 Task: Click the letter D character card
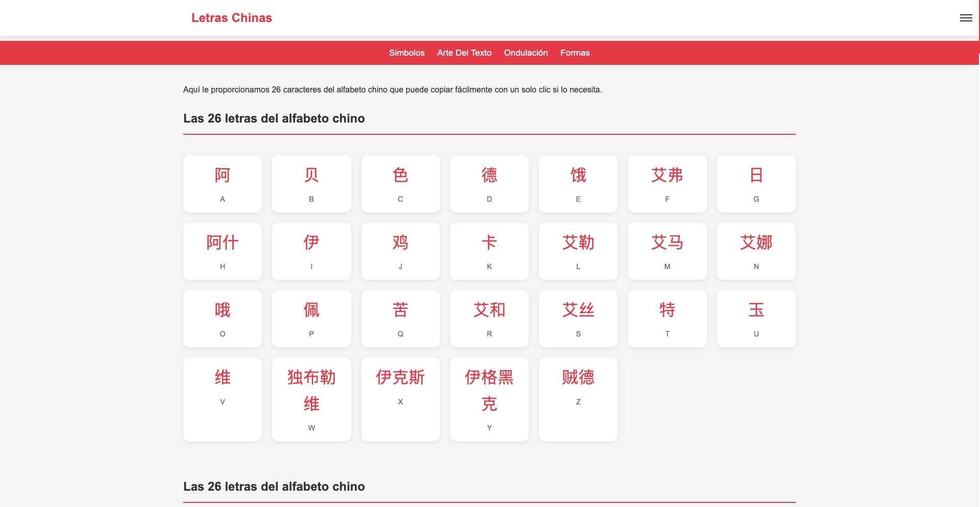[x=489, y=183]
